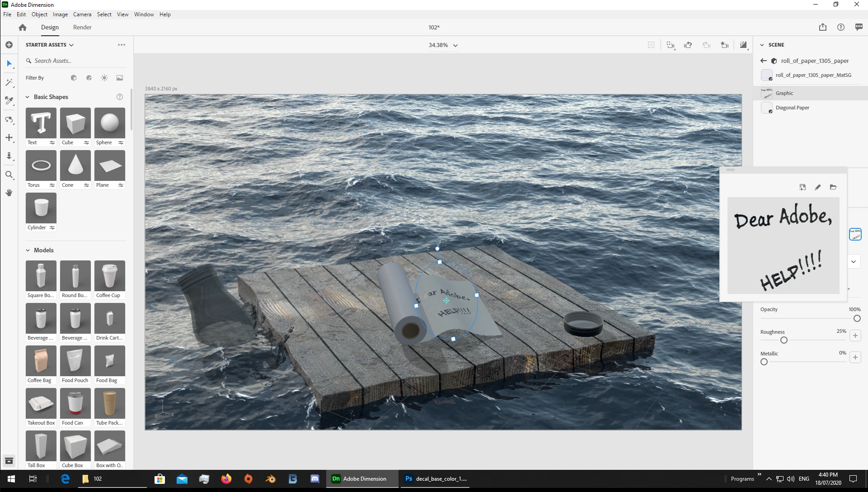Screen dimensions: 868x492
Task: Open the Camera menu
Action: click(82, 14)
